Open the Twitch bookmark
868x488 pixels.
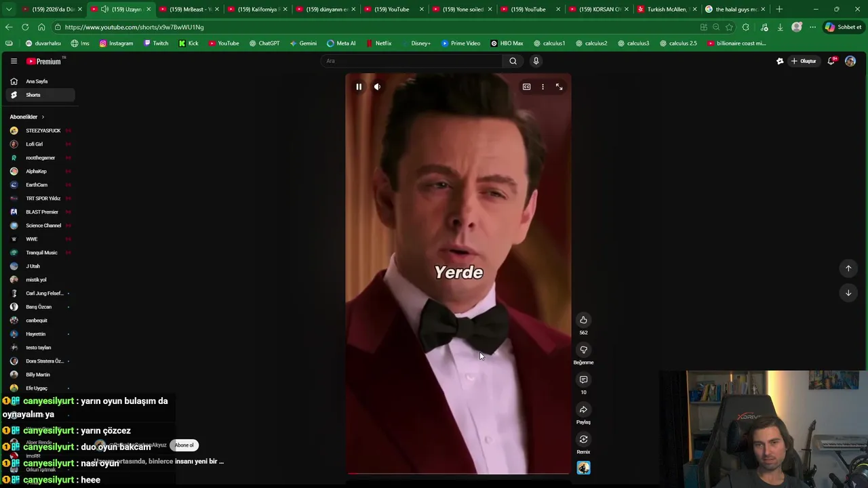156,43
